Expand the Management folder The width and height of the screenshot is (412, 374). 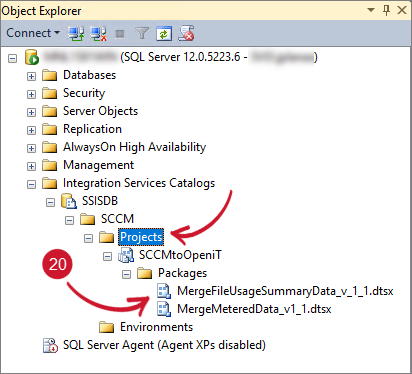[x=31, y=166]
